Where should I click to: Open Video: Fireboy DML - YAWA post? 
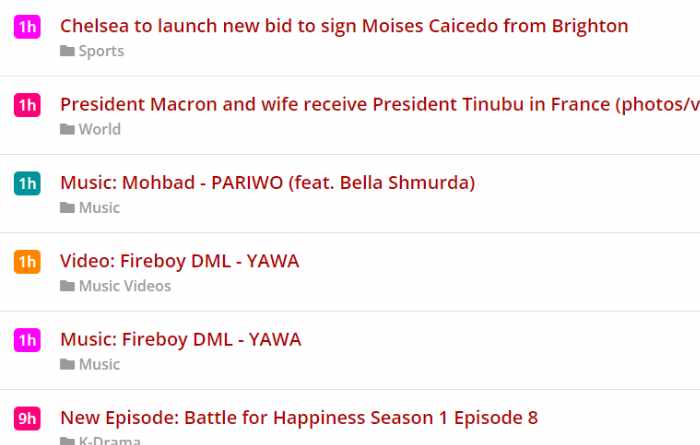point(179,261)
